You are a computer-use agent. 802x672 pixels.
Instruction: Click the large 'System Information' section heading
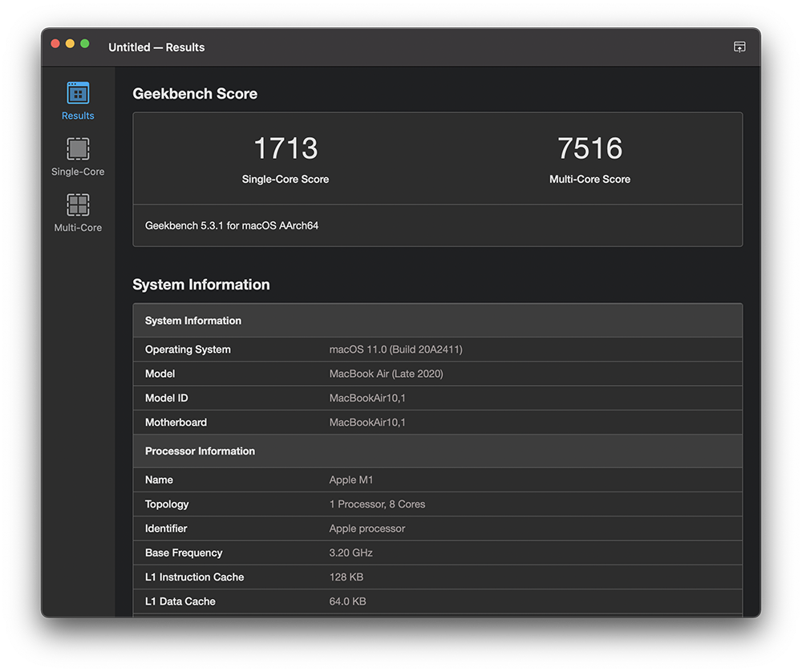tap(201, 285)
